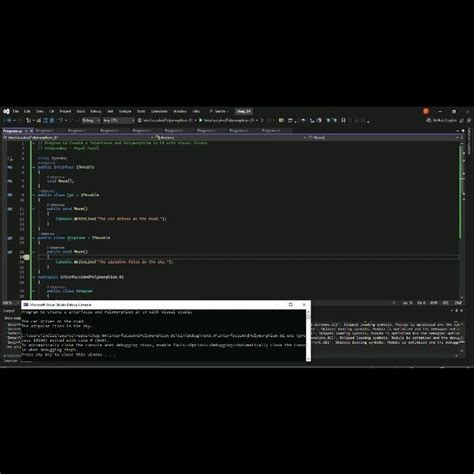474x474 pixels.
Task: Open GitHub Copilot button
Action: [442, 120]
